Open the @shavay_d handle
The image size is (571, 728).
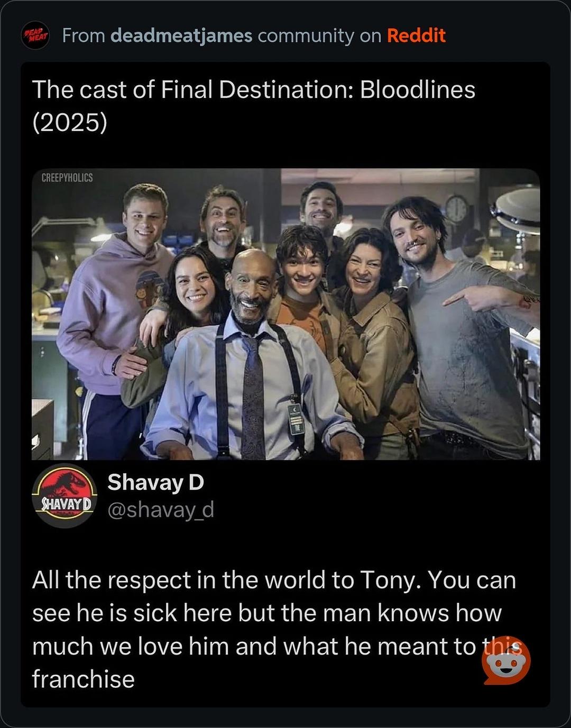[161, 510]
